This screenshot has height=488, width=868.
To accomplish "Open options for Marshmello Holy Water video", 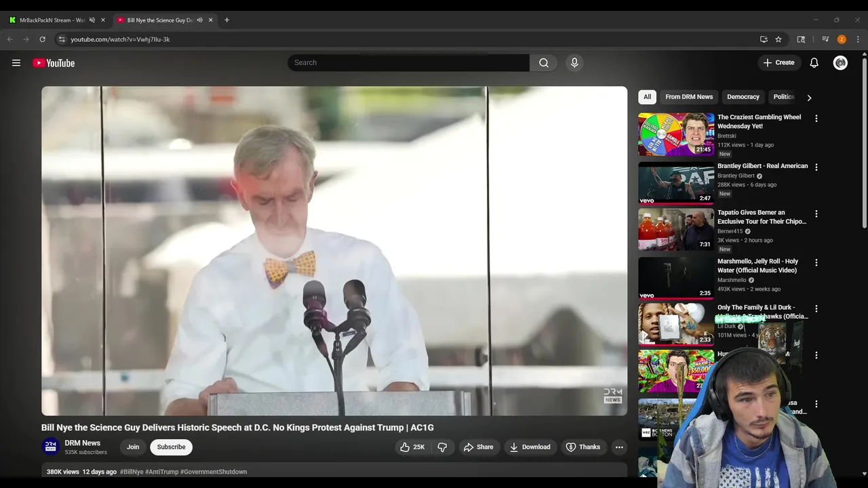I will tap(816, 262).
